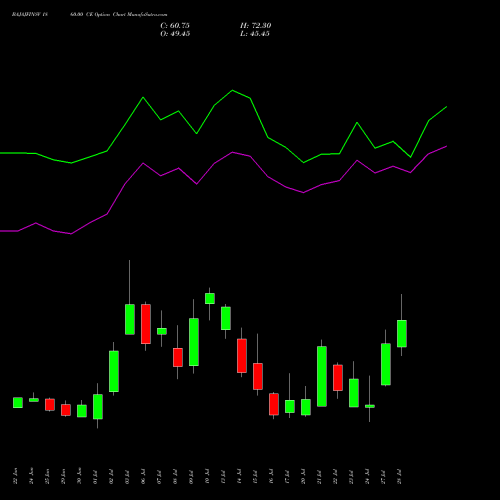500x500 pixels.
Task: Select the highest green candle for 10 Jul
Action: coord(210,298)
